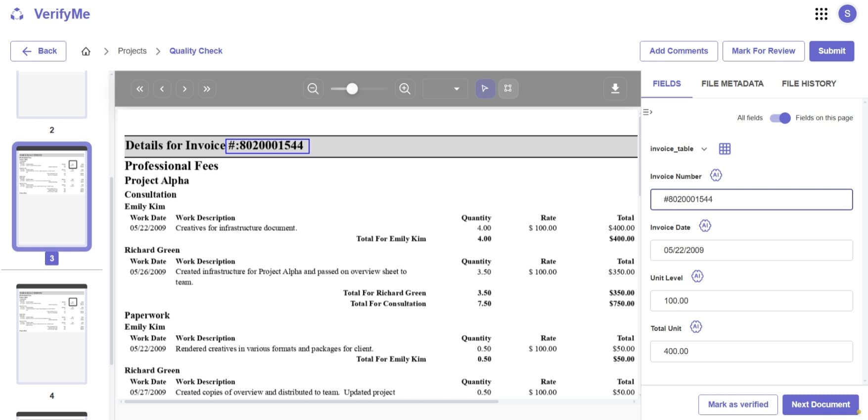Select the bounding box draw tool

pyautogui.click(x=508, y=89)
